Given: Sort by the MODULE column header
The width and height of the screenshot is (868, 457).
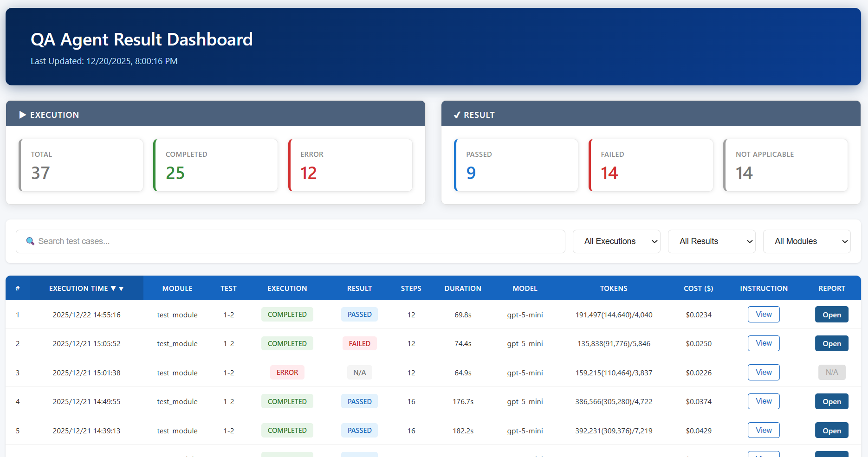Looking at the screenshot, I should tap(177, 288).
